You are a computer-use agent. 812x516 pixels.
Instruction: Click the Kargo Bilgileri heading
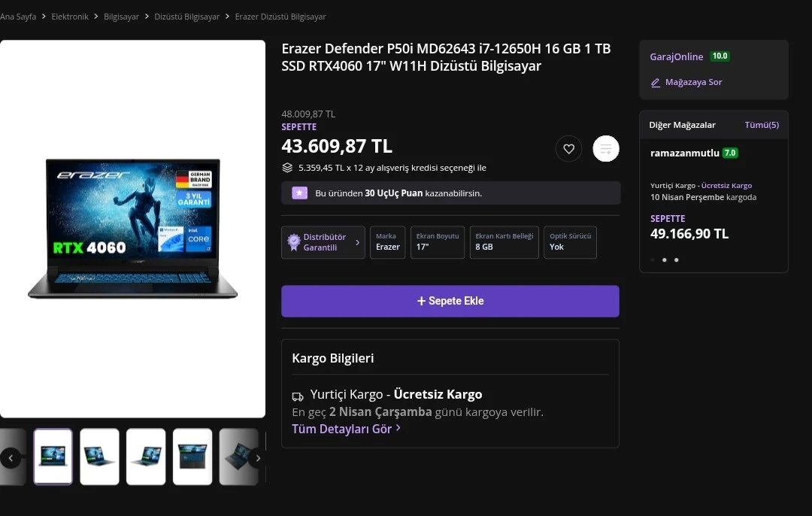pyautogui.click(x=332, y=358)
